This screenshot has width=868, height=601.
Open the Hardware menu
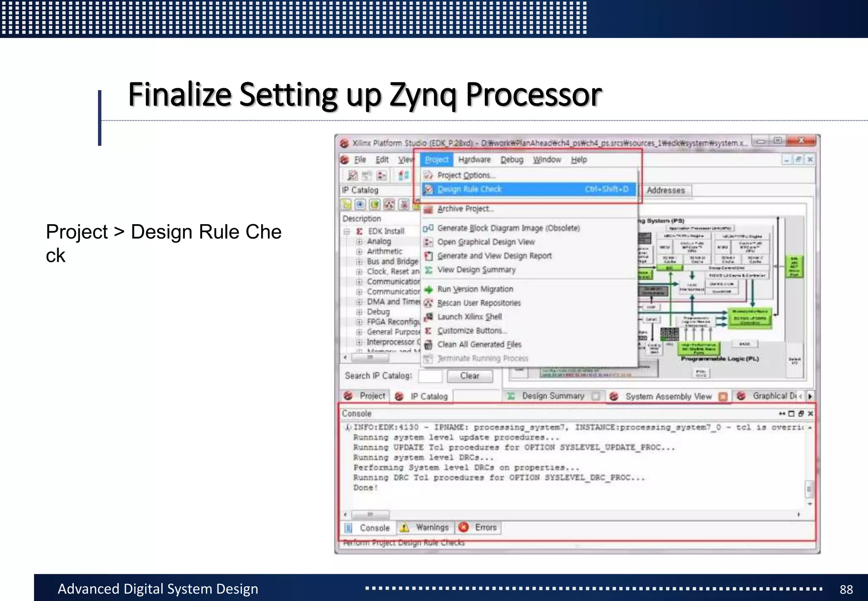pos(474,160)
